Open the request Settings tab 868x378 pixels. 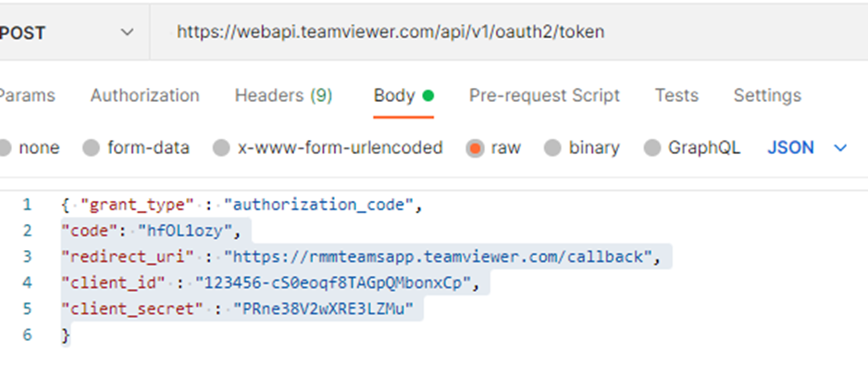click(x=767, y=95)
